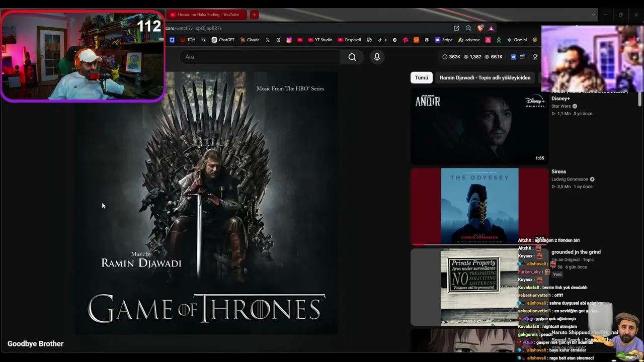This screenshot has height=362, width=644.
Task: Start voice search with the microphone icon
Action: (x=377, y=57)
